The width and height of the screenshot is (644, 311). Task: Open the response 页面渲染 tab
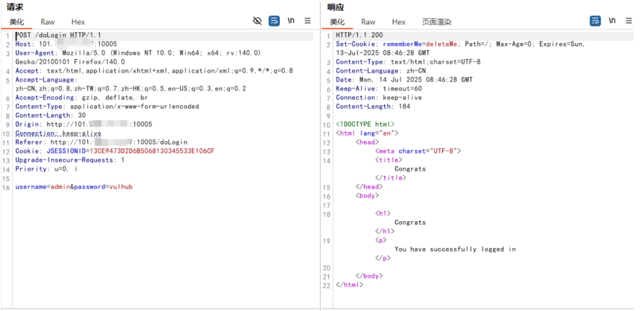pyautogui.click(x=437, y=22)
